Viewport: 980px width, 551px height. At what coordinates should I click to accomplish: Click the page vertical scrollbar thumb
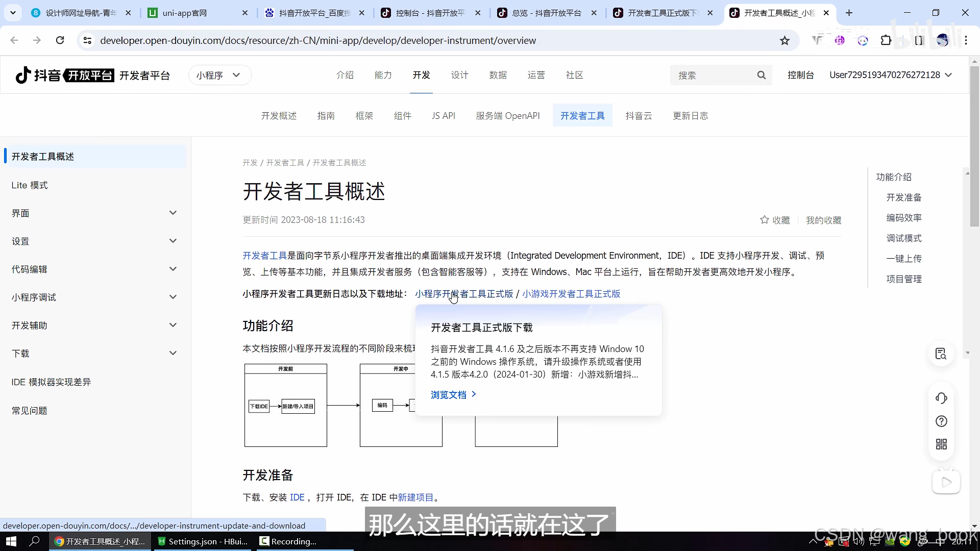974,145
